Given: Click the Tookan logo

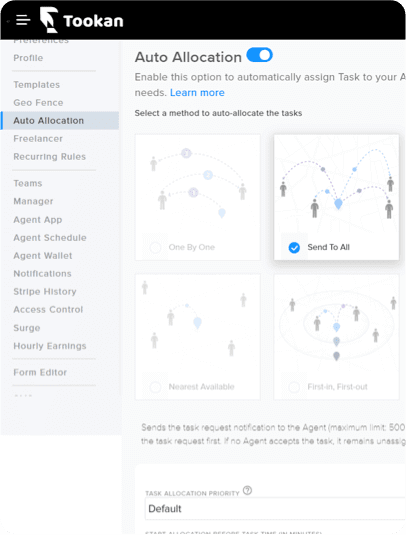Looking at the screenshot, I should click(x=81, y=20).
